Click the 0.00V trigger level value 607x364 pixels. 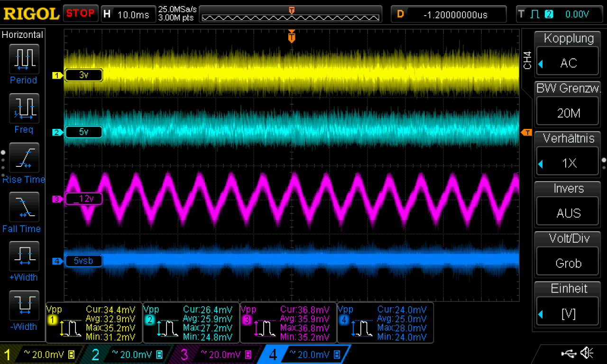pos(577,14)
